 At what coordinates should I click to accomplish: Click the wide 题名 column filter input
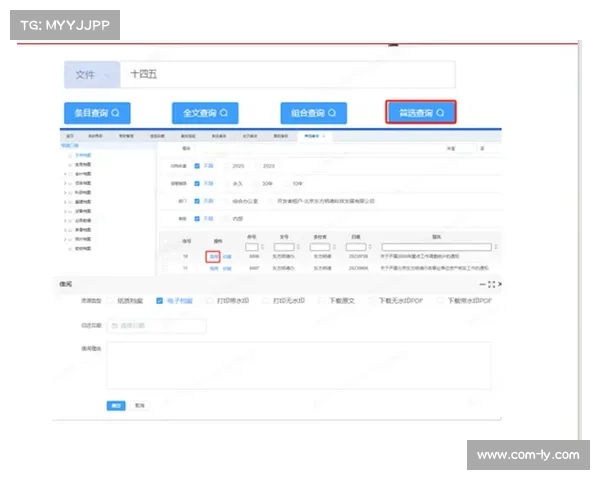pyautogui.click(x=437, y=247)
